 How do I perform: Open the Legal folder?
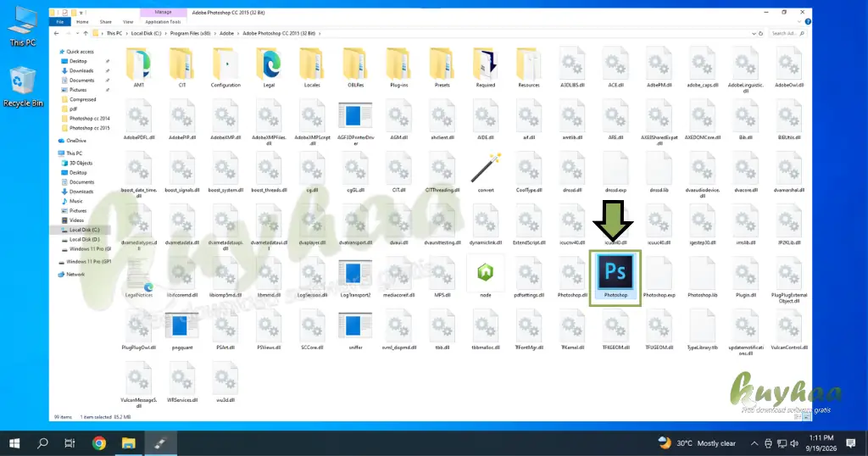(269, 67)
